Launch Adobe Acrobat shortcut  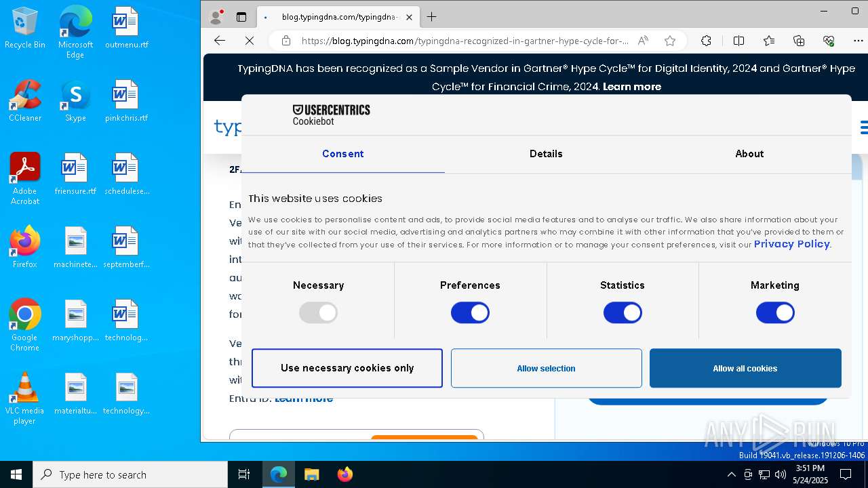coord(25,179)
